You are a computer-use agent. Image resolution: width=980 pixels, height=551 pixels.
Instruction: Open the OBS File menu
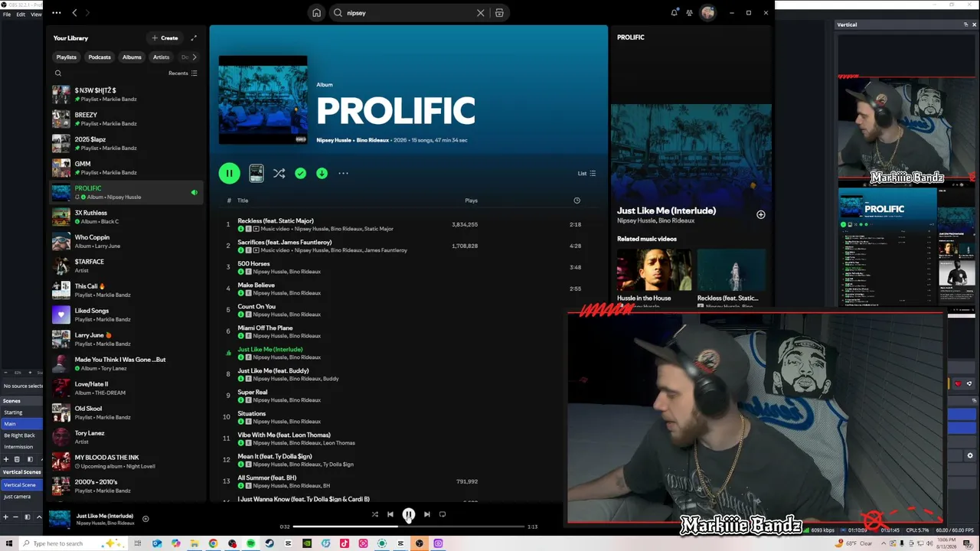6,15
